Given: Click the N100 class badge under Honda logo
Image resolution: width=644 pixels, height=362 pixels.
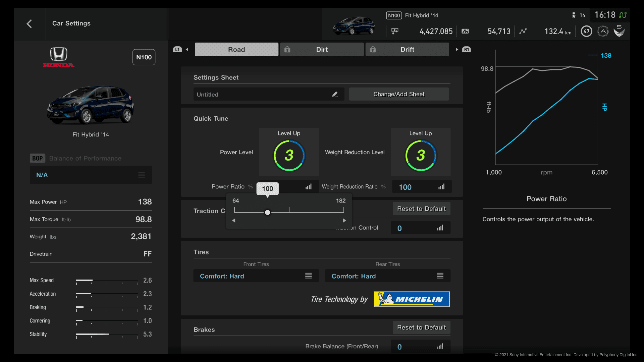Looking at the screenshot, I should [144, 57].
